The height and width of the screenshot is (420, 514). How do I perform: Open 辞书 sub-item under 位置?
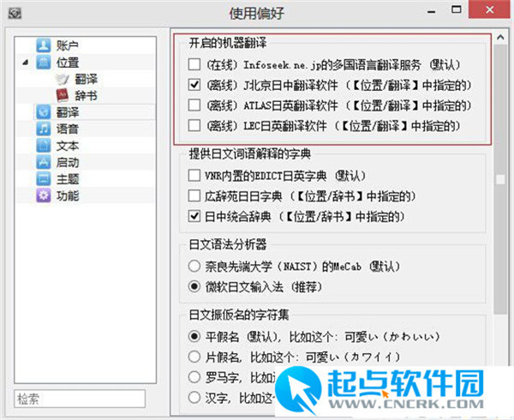coord(86,96)
